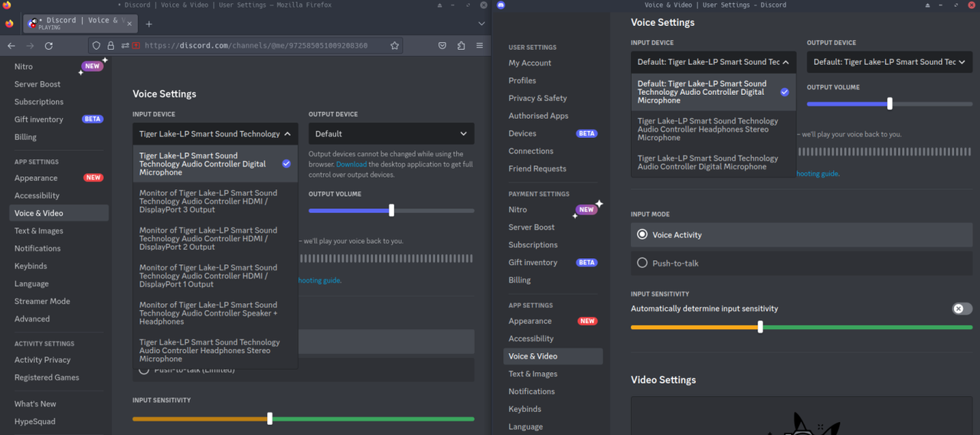Viewport: 980px width, 435px height.
Task: Pick Headphones Stereo Microphone in Discord app list
Action: tap(714, 129)
